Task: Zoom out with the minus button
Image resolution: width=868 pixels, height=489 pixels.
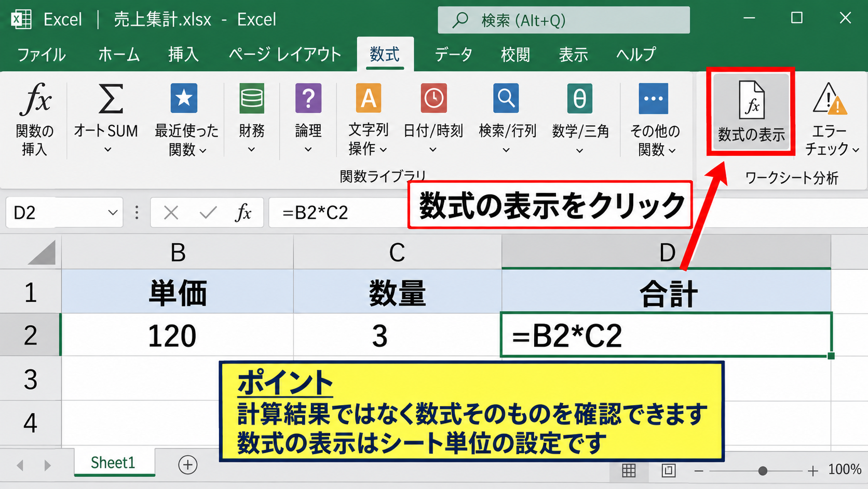Action: pos(699,471)
